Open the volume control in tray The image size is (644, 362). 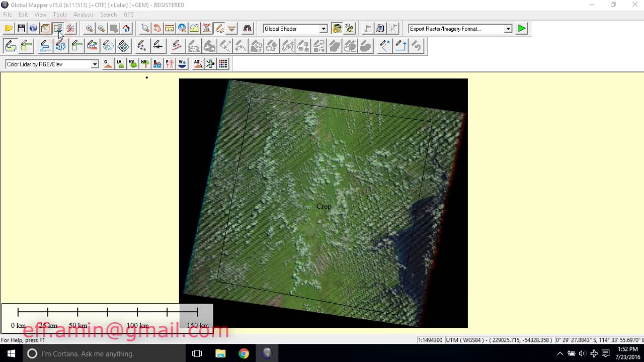582,353
